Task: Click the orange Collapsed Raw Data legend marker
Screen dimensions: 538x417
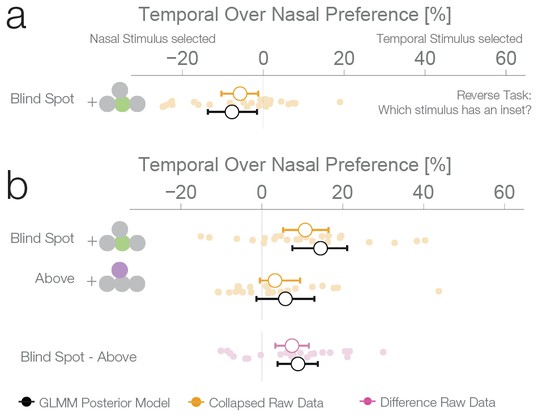Action: pos(196,402)
